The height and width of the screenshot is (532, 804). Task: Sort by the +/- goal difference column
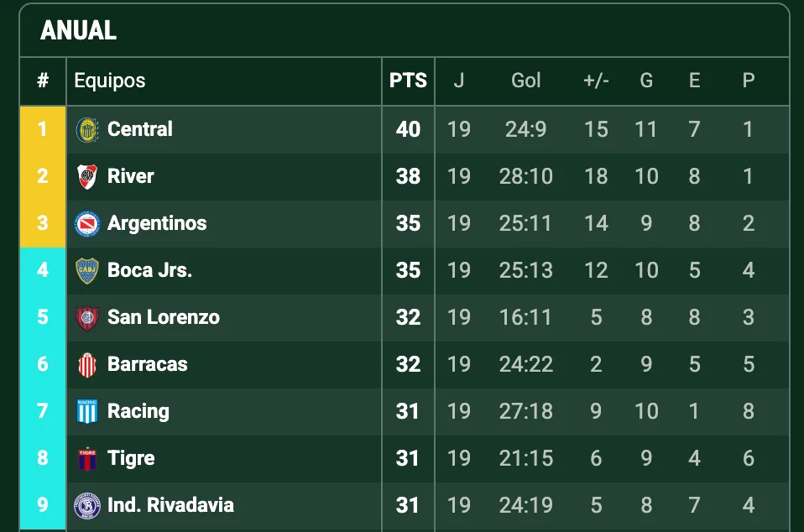(596, 81)
